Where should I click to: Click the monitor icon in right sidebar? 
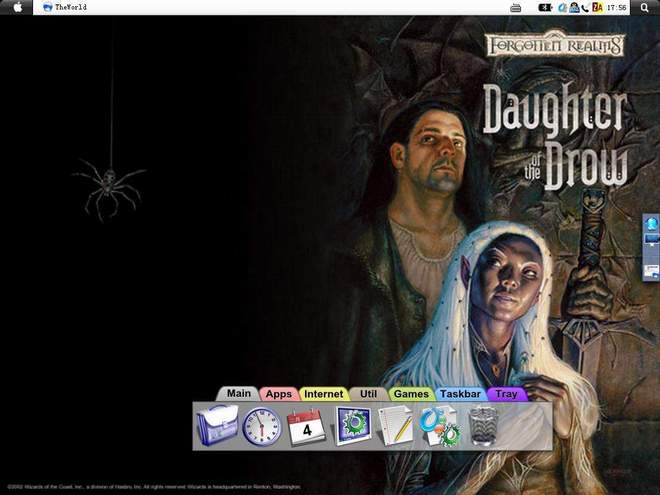[652, 240]
